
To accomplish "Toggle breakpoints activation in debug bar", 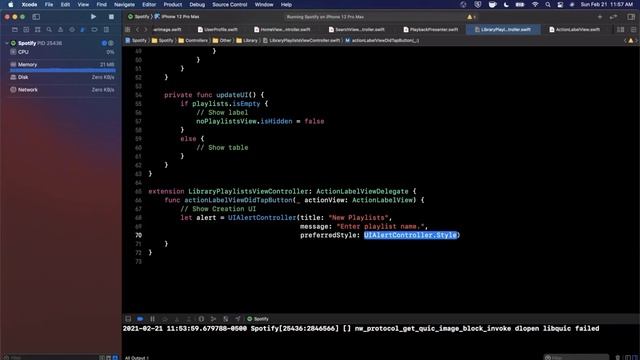I will (140, 319).
